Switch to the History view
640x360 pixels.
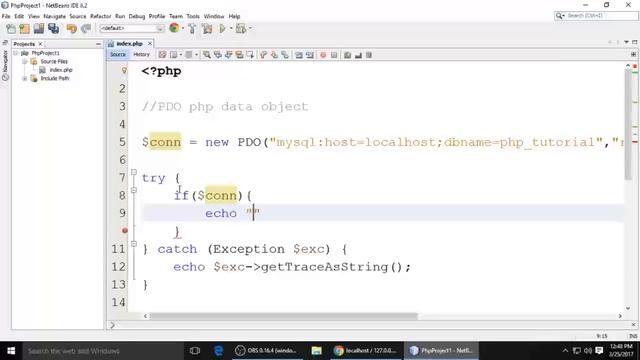(x=142, y=54)
